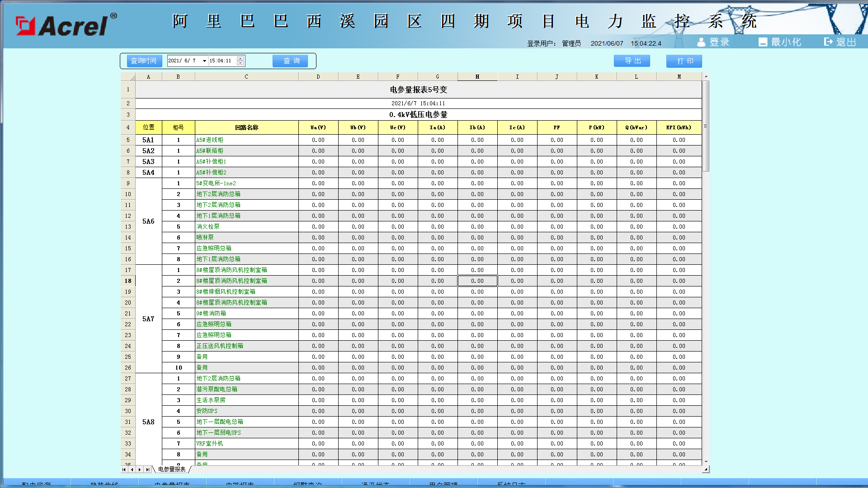The width and height of the screenshot is (868, 488).
Task: Click next sheet navigation arrow
Action: (x=140, y=469)
